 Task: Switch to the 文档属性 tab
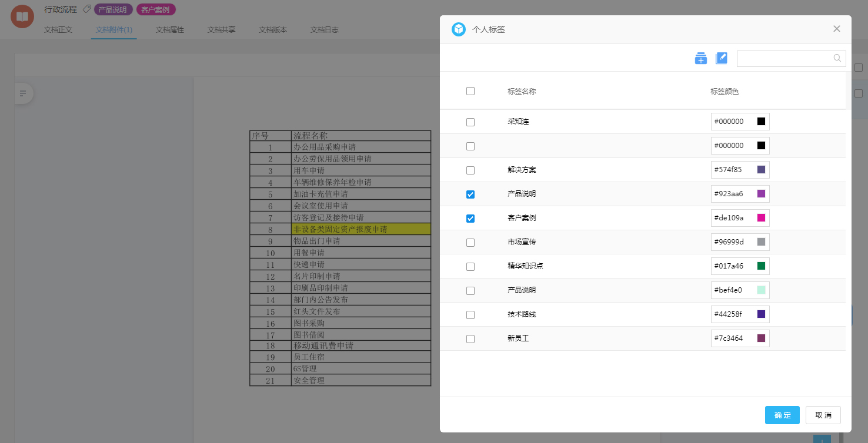coord(170,29)
